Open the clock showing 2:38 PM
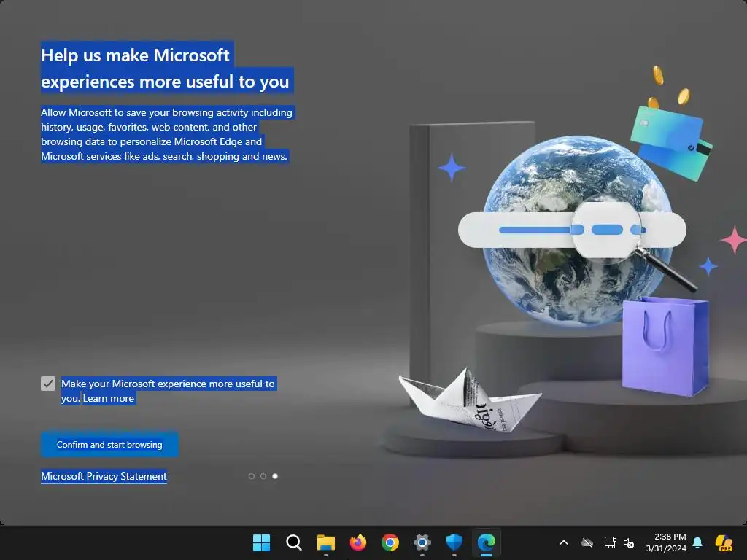Viewport: 747px width, 560px height. [666, 542]
